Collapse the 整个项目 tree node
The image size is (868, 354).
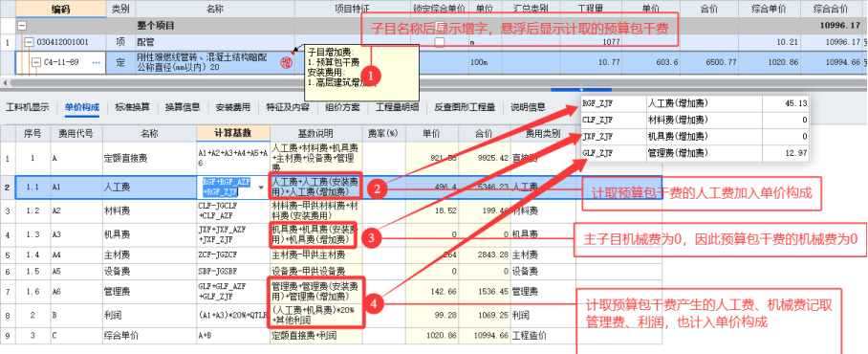point(22,26)
